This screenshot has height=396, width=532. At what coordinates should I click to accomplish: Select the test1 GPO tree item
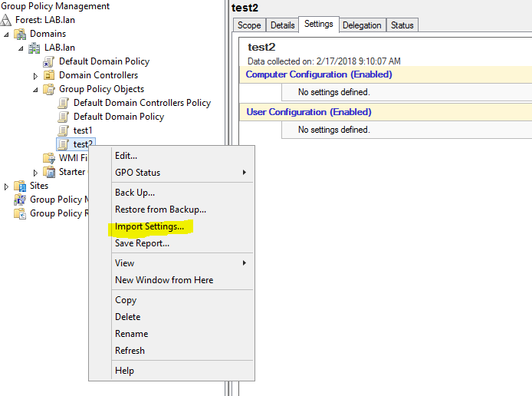point(83,130)
